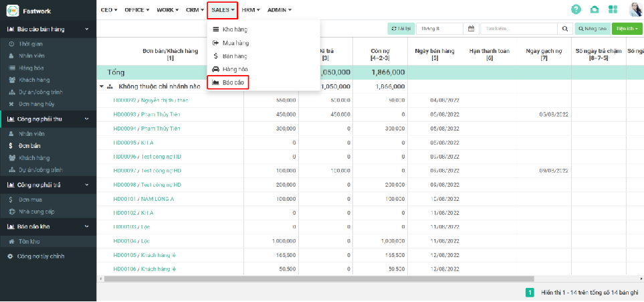Open the user avatar profile picture
Image resolution: width=644 pixels, height=302 pixels.
click(635, 9)
